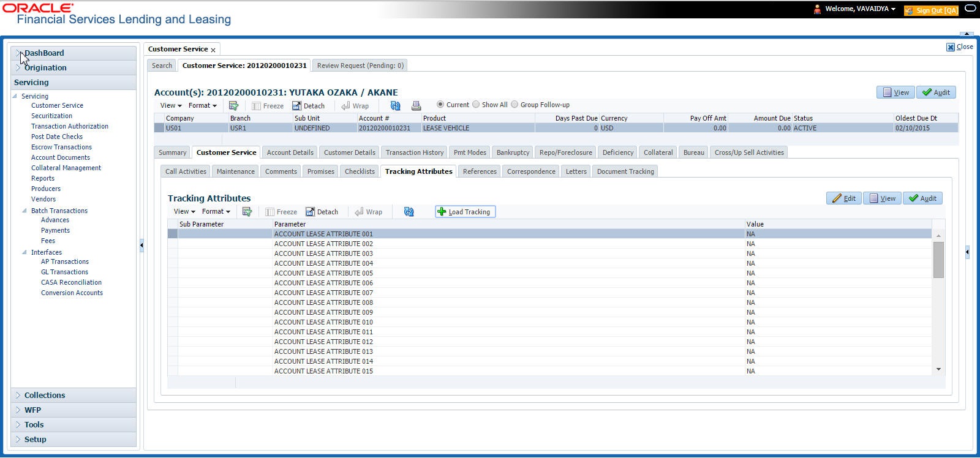Open the Review Request (Pending: 0) tab

coord(360,66)
